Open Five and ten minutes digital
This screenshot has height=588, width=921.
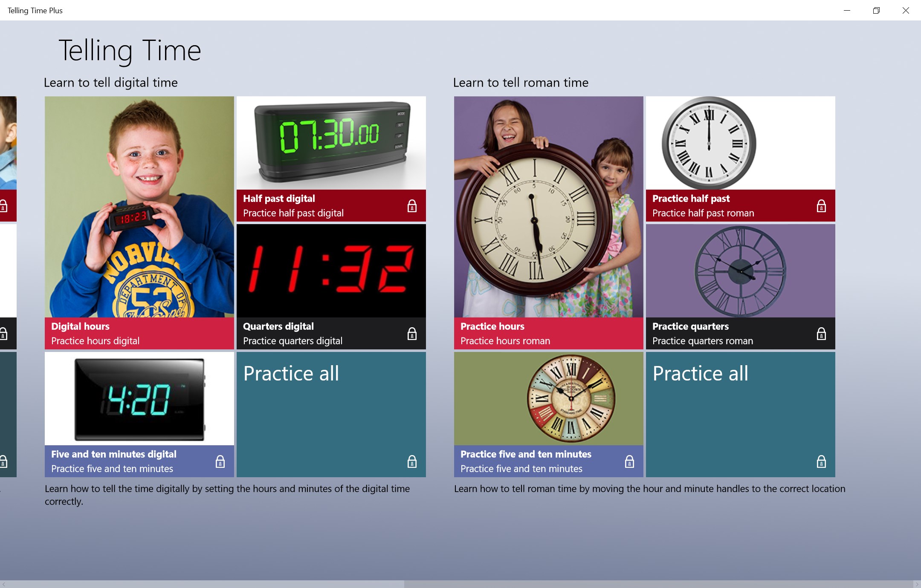coord(139,414)
